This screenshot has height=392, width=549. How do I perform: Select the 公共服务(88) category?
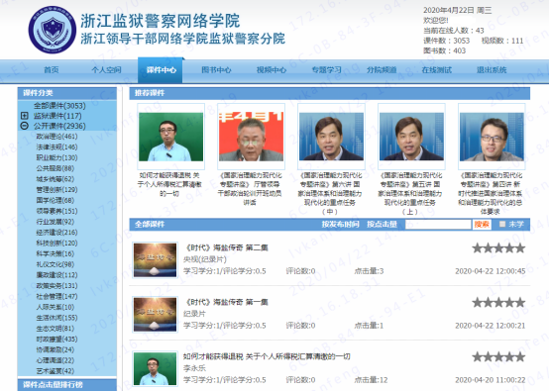[x=55, y=168]
